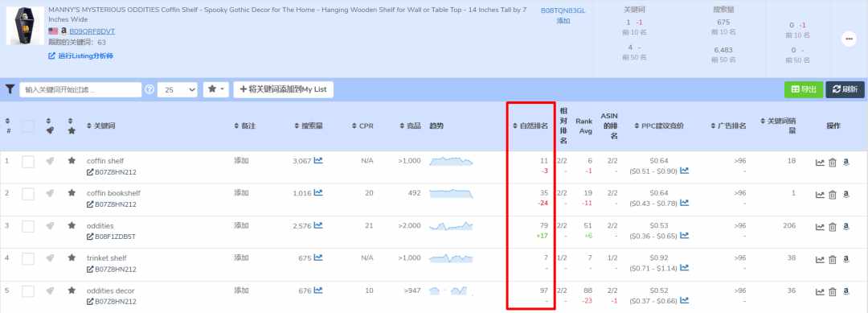Click the keyword text oddities decor
The width and height of the screenshot is (868, 313).
111,290
